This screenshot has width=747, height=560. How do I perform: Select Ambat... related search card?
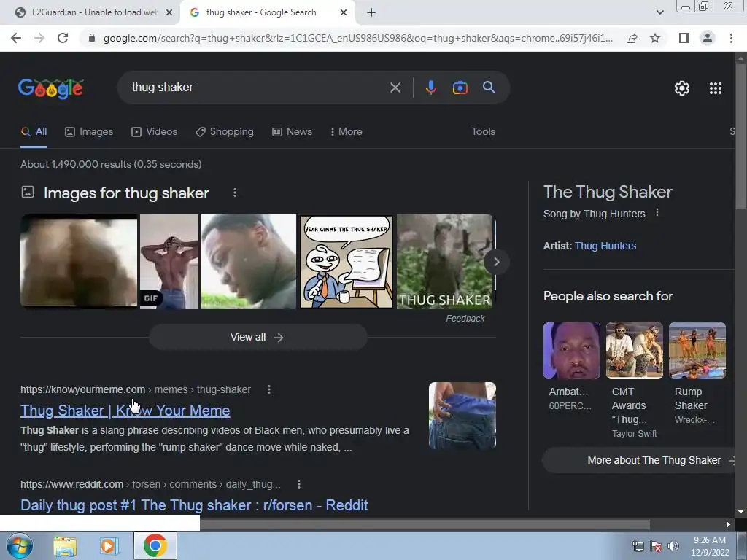point(572,367)
